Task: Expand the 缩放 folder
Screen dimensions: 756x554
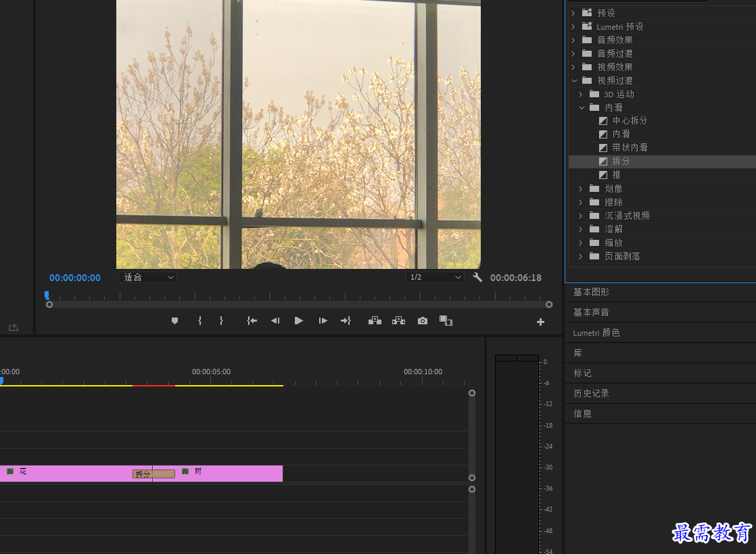Action: pos(580,243)
